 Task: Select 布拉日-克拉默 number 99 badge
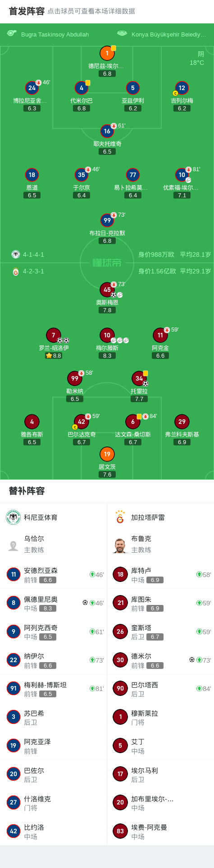[x=107, y=220]
